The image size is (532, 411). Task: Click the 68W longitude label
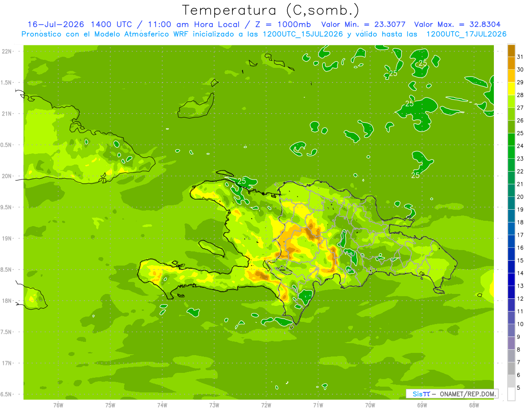[x=474, y=405]
